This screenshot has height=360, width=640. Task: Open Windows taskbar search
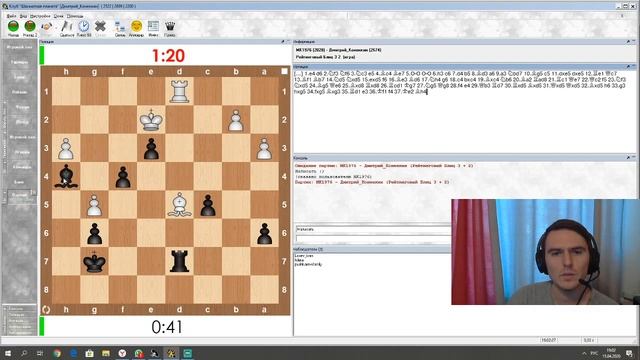coord(24,353)
